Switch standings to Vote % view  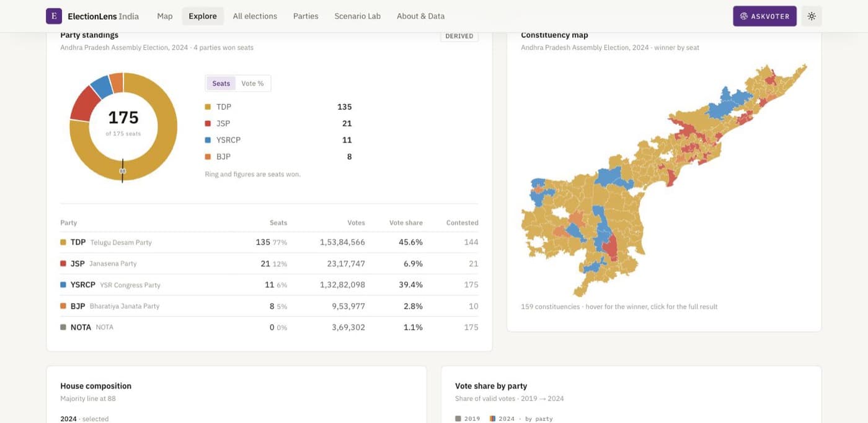point(252,84)
